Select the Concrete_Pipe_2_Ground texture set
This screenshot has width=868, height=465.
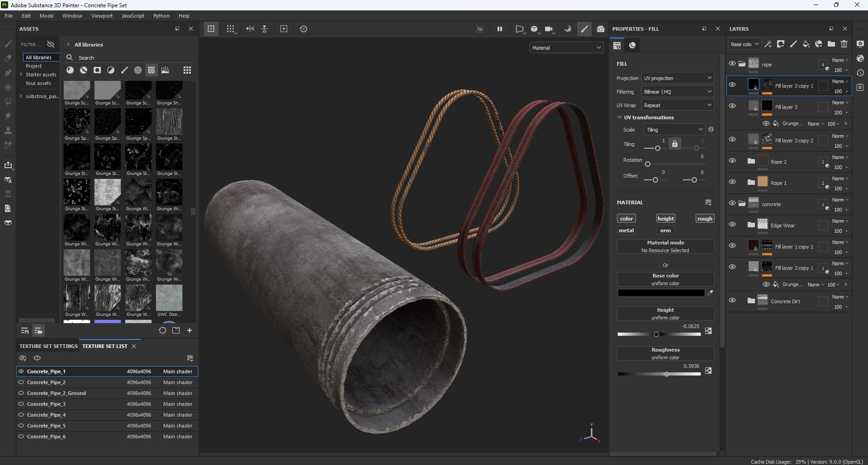(x=107, y=393)
